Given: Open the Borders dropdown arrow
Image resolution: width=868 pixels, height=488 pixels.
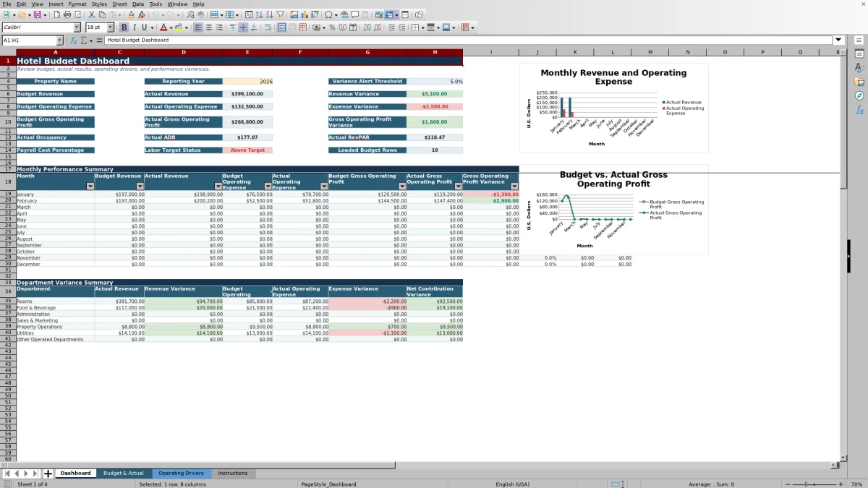Looking at the screenshot, I should click(x=422, y=27).
